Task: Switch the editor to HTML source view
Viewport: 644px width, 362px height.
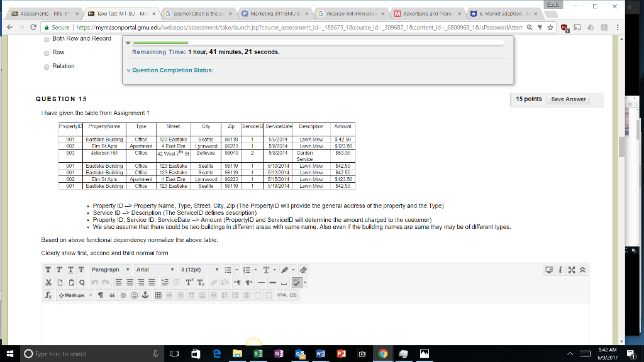Action: [x=283, y=295]
